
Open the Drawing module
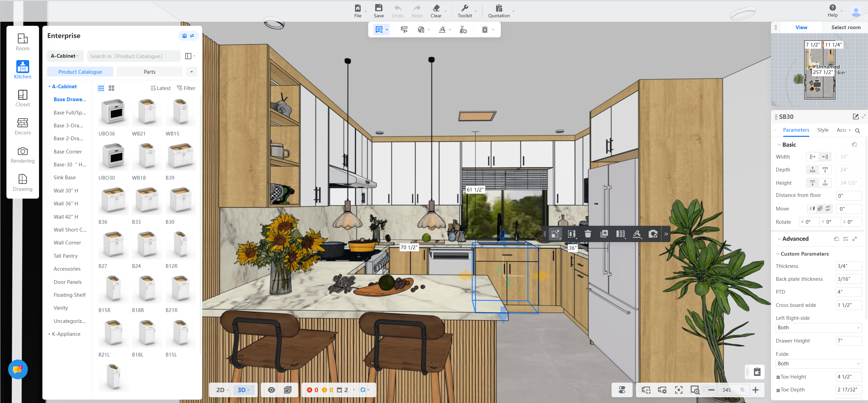22,183
